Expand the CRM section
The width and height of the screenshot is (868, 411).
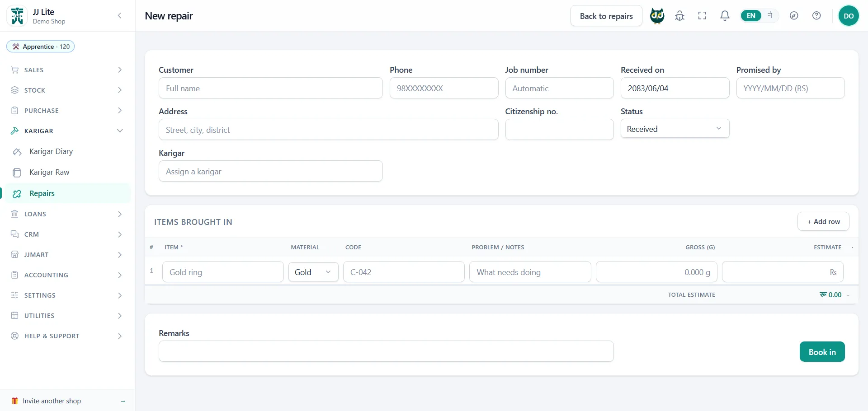click(67, 234)
